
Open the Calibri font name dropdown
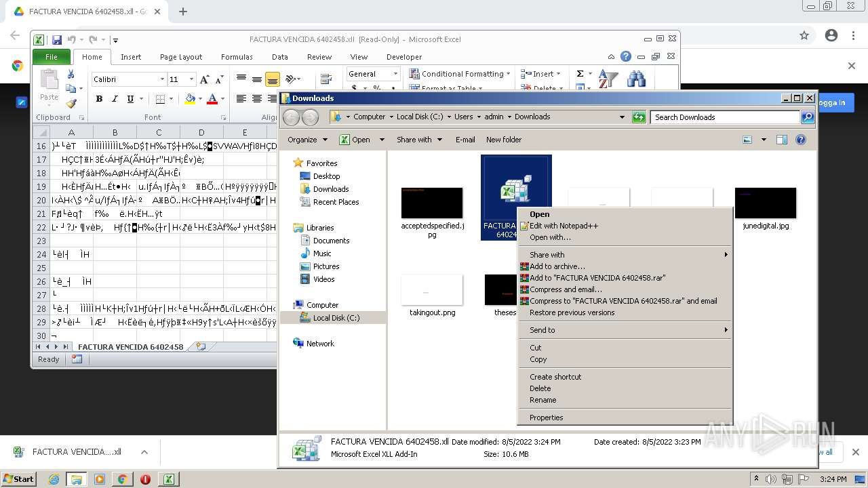[162, 79]
